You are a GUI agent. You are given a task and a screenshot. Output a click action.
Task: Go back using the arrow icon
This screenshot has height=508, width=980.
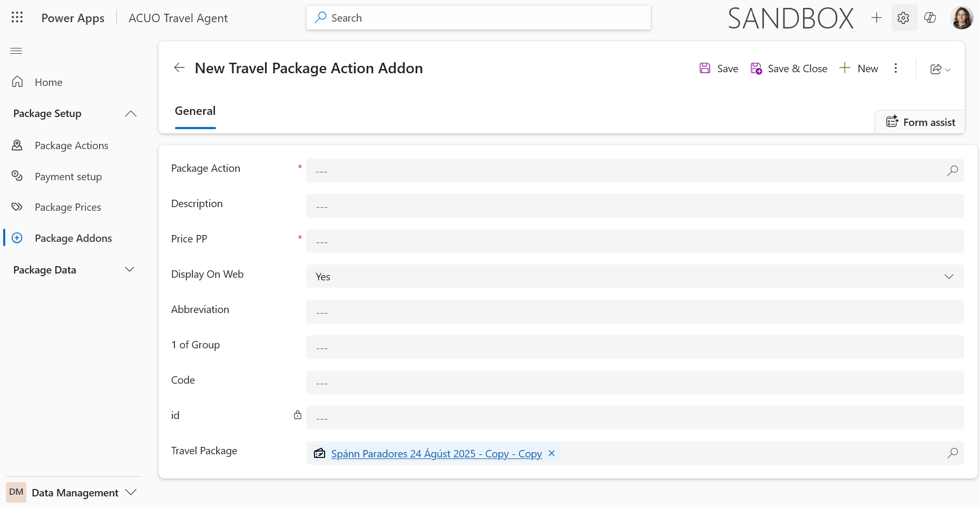[x=179, y=67]
